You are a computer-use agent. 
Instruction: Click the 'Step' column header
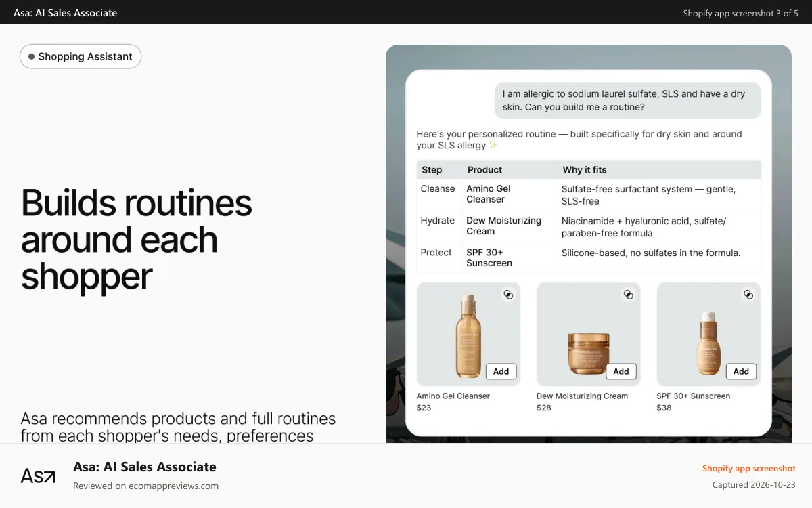coord(432,169)
